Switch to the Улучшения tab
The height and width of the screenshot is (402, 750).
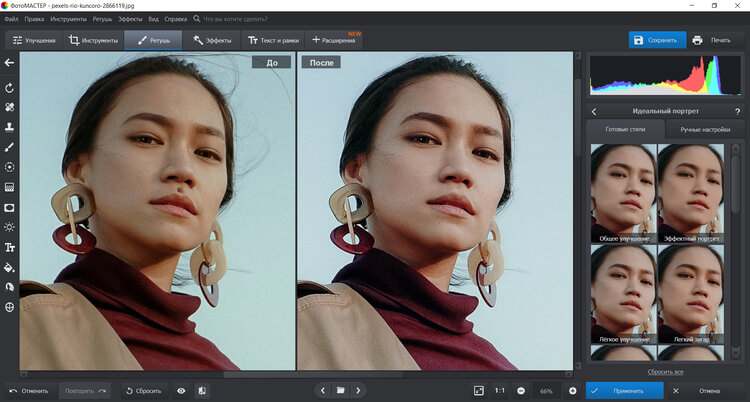click(34, 40)
